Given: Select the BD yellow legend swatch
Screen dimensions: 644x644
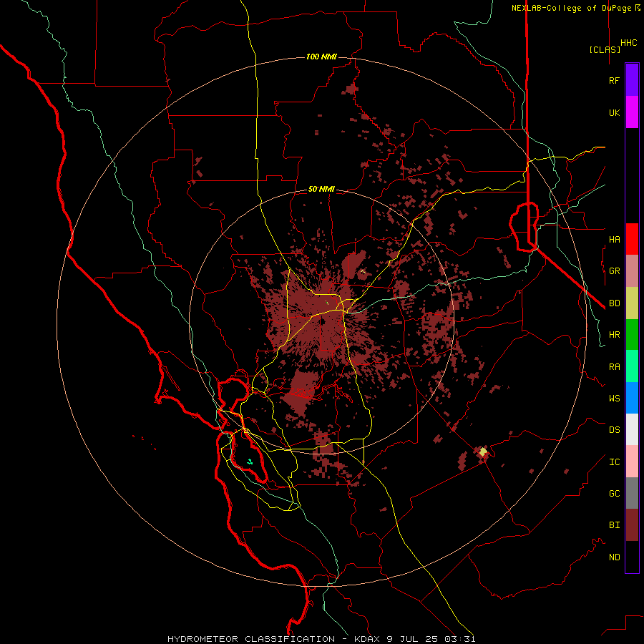Looking at the screenshot, I should (632, 303).
